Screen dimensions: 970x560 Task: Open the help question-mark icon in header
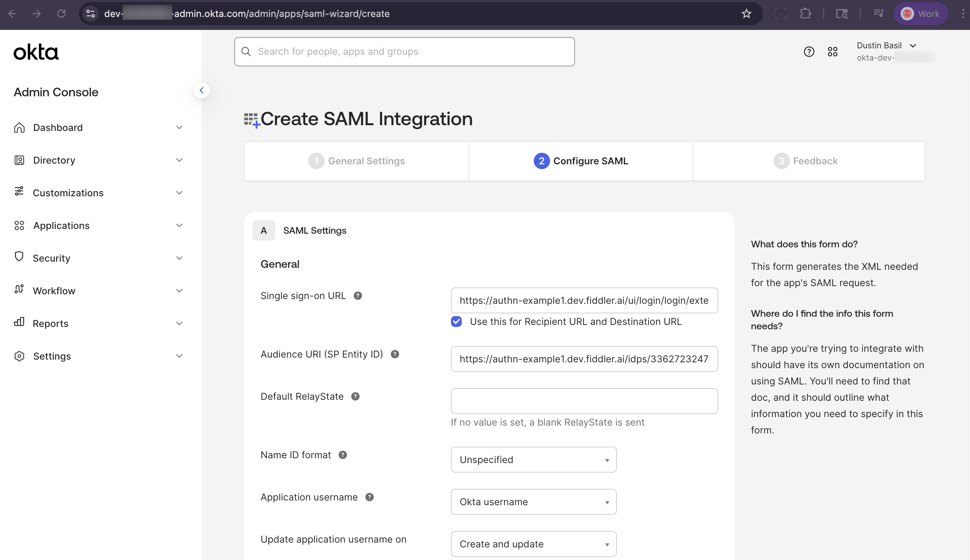pyautogui.click(x=809, y=51)
